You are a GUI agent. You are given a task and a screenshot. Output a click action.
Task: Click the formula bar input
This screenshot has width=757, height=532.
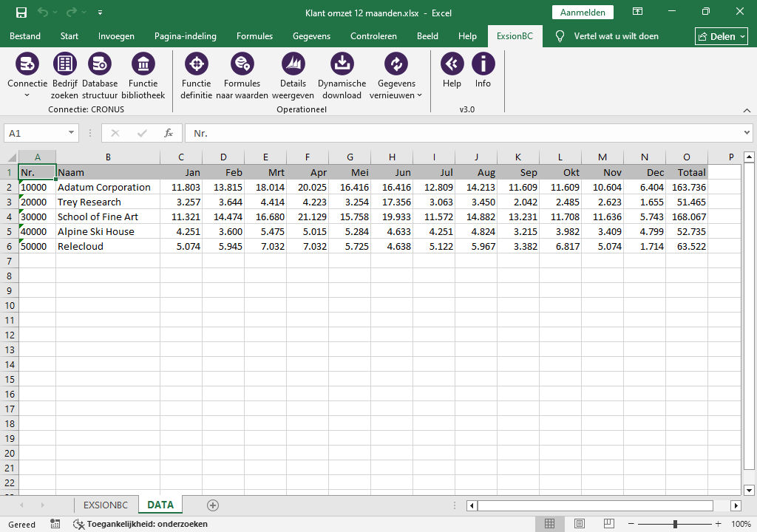pos(464,133)
